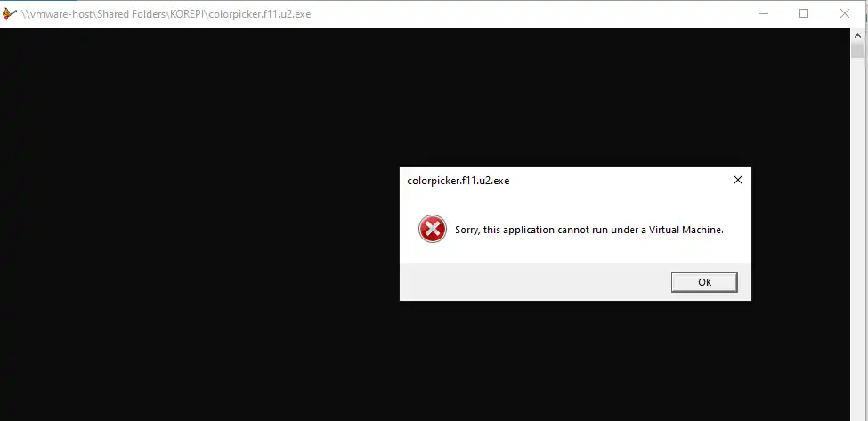Click the red error X icon
The width and height of the screenshot is (868, 421).
pyautogui.click(x=433, y=229)
